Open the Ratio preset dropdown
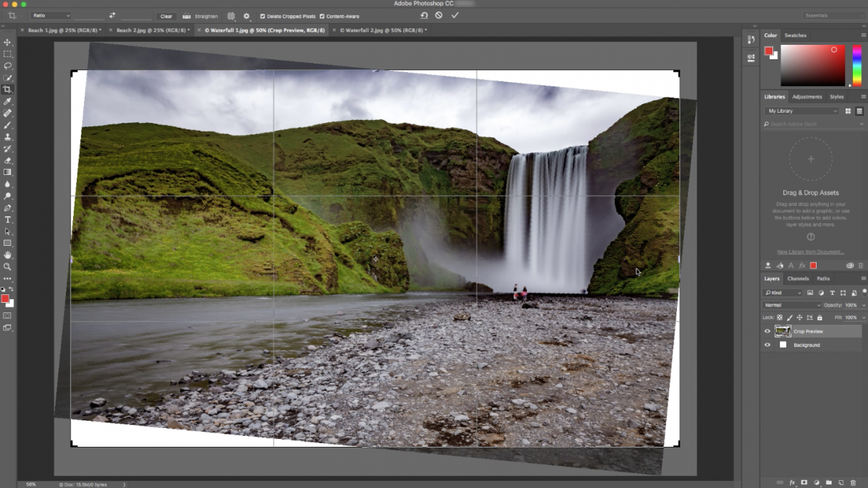The image size is (868, 488). point(51,15)
